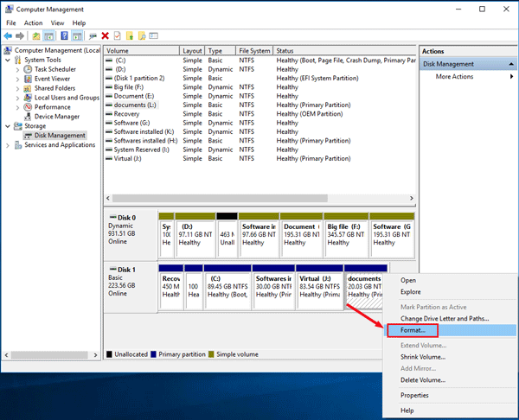Expand the Task Scheduler node arrow
The height and width of the screenshot is (420, 519).
[17, 69]
